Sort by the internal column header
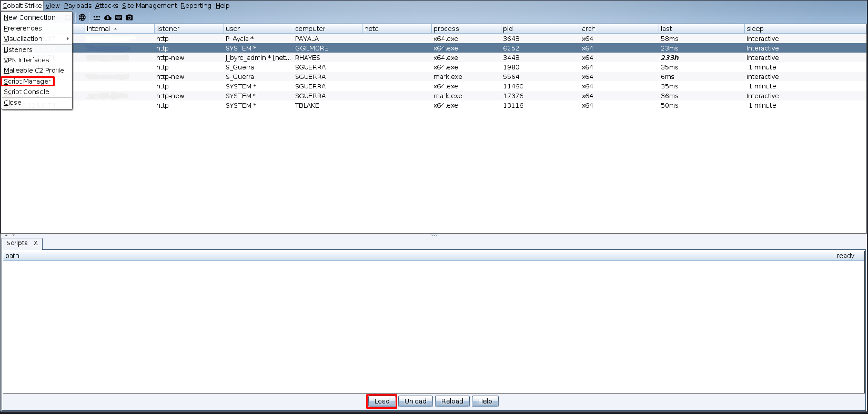The height and width of the screenshot is (414, 868). [x=119, y=29]
